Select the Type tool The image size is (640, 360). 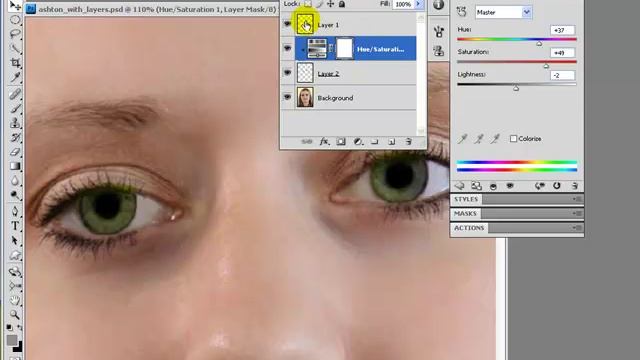pos(15,226)
